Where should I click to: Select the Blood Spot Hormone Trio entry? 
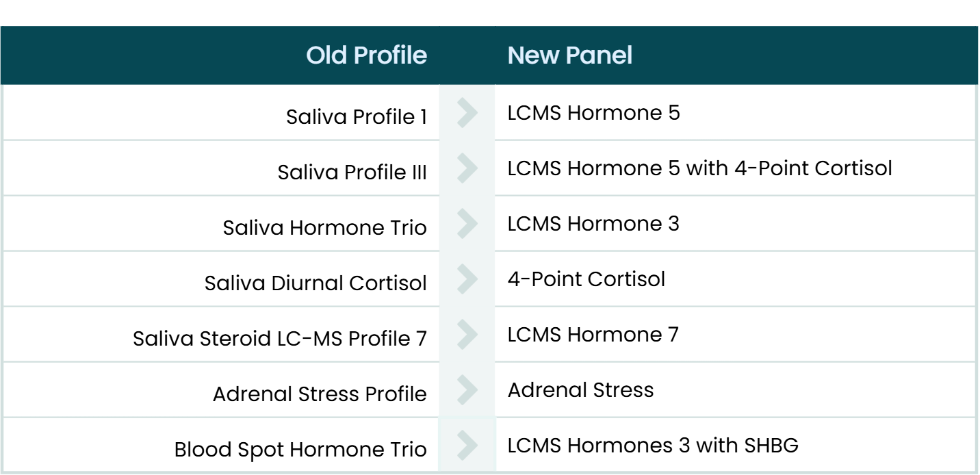(300, 450)
